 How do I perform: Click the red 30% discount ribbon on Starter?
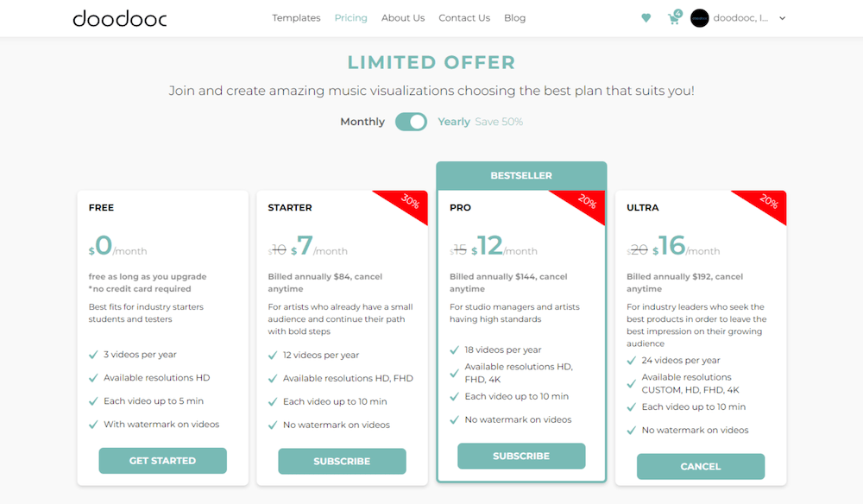409,204
